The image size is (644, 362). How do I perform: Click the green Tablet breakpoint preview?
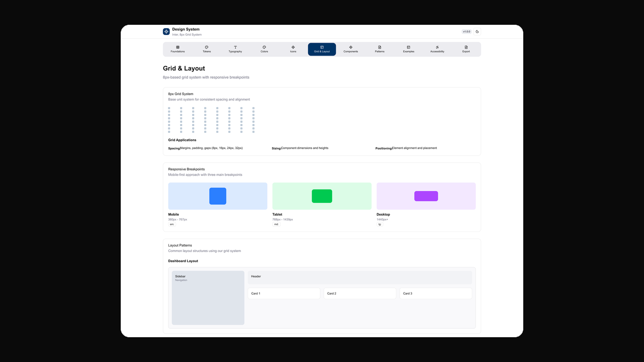322,196
